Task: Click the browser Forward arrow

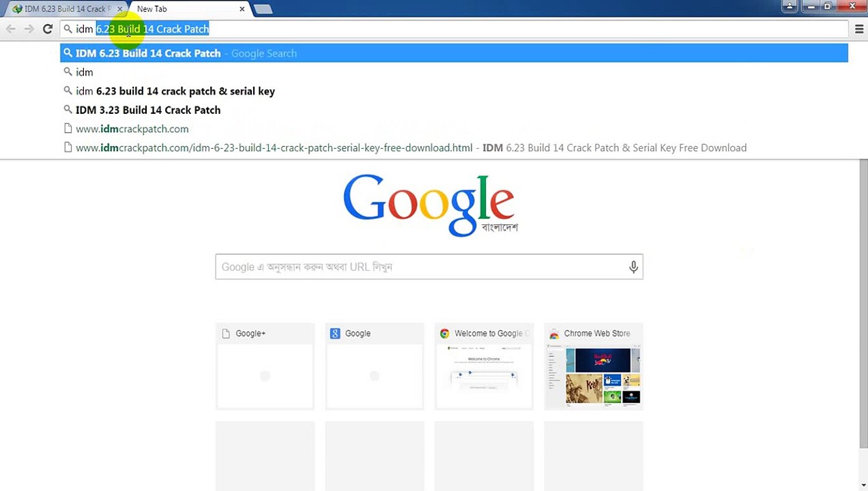Action: tap(29, 29)
